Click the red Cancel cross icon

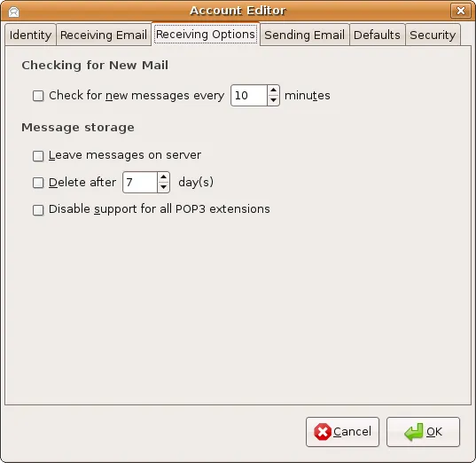[x=323, y=431]
